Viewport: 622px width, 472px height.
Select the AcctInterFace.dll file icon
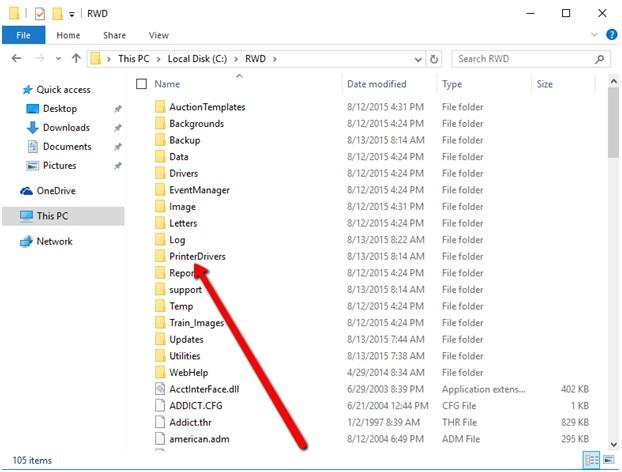point(160,389)
